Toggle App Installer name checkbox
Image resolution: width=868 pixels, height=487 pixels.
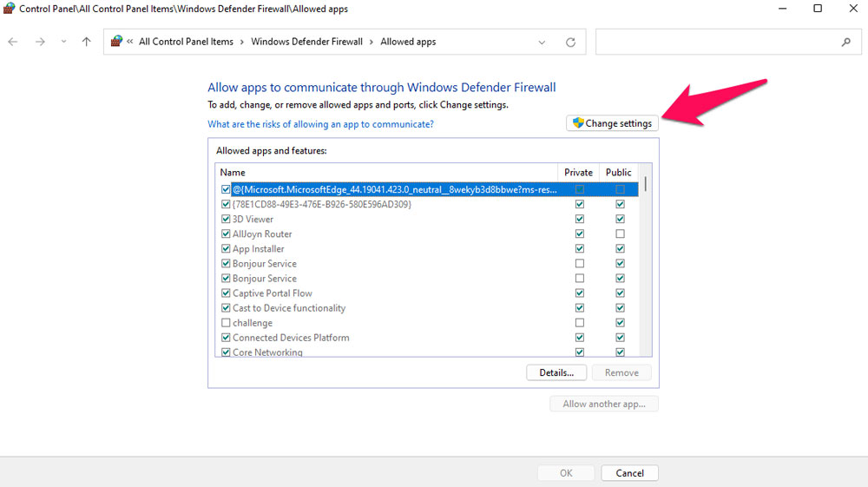[226, 249]
